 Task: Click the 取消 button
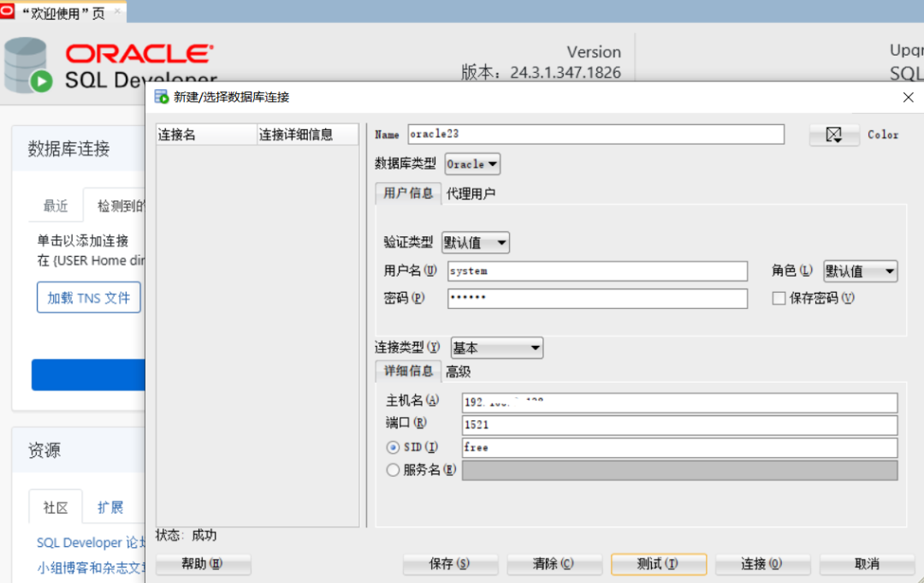tap(867, 564)
